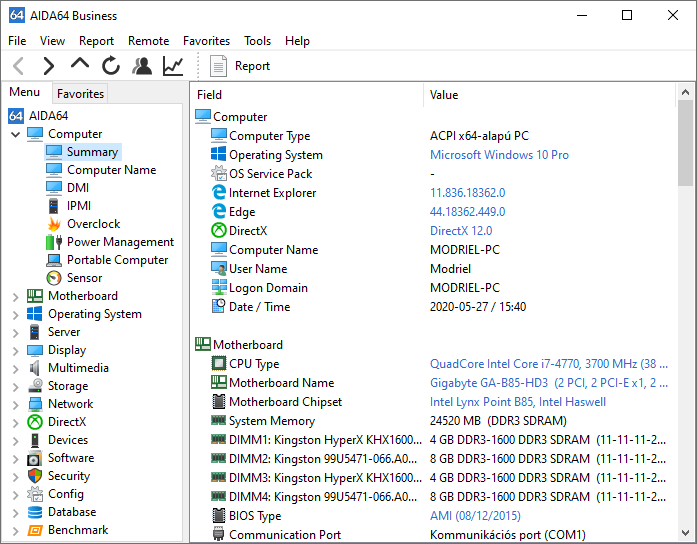This screenshot has height=544, width=697.
Task: Click Internet Explorer icon in field list
Action: point(218,192)
